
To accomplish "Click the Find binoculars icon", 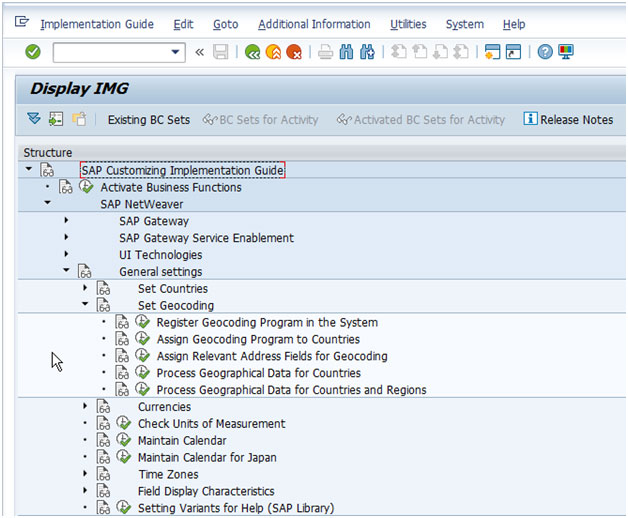I will pos(346,52).
